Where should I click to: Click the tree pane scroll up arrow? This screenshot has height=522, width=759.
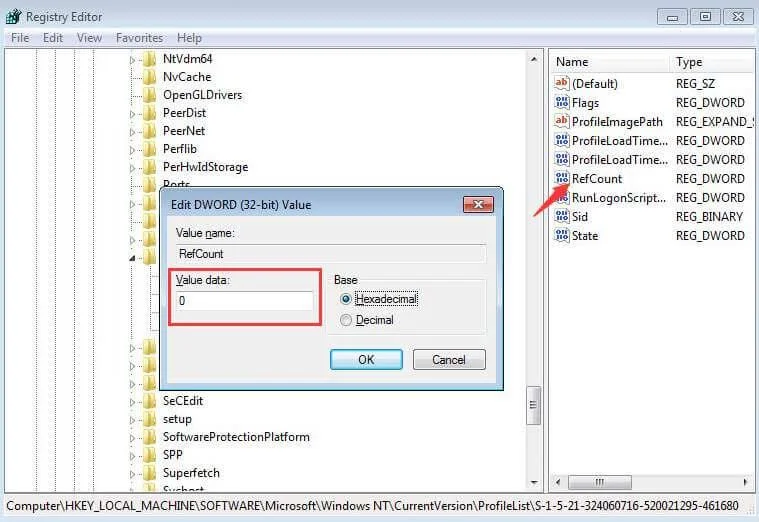[534, 59]
